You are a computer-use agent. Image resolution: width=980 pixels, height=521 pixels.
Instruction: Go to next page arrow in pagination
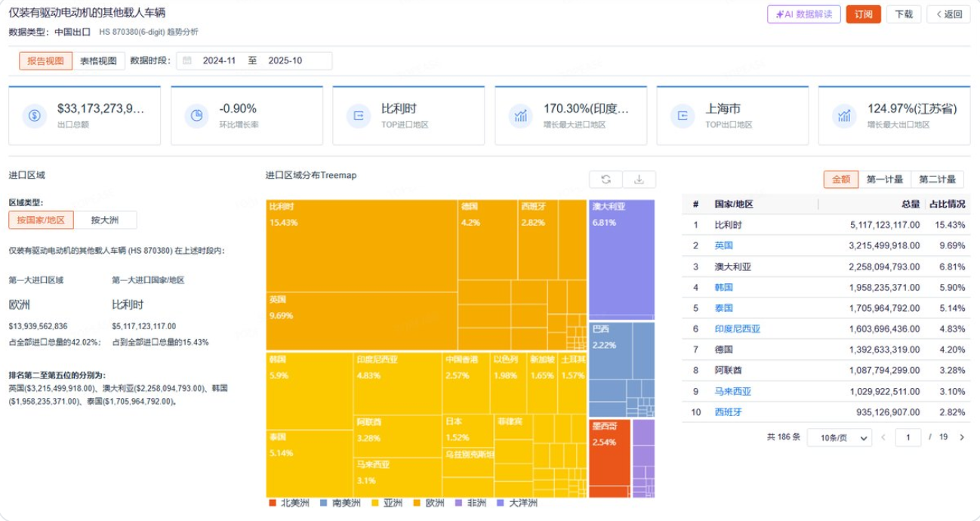pyautogui.click(x=962, y=437)
